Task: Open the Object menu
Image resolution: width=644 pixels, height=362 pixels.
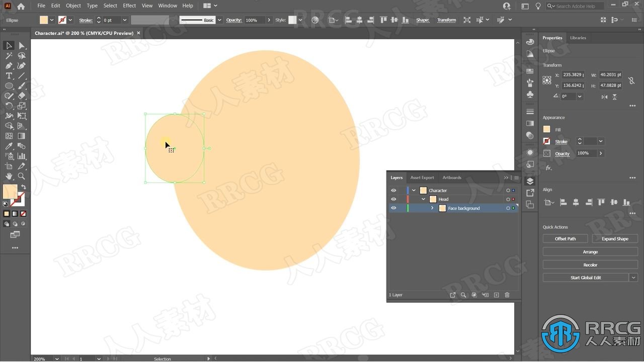Action: coord(73,6)
